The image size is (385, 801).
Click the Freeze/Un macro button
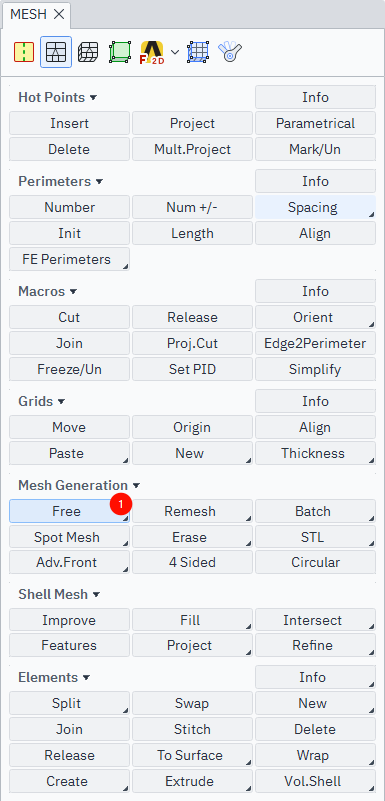(x=69, y=369)
